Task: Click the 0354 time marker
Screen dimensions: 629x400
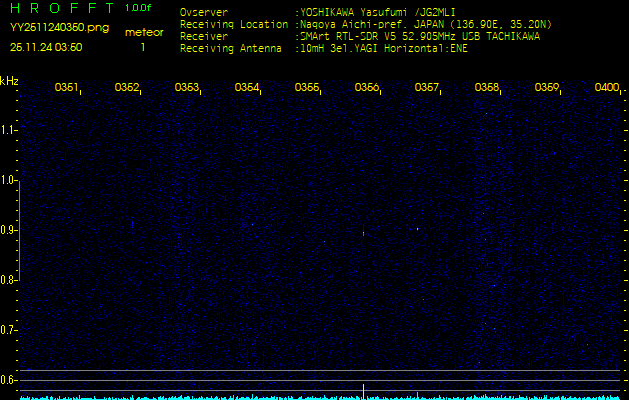Action: (246, 87)
